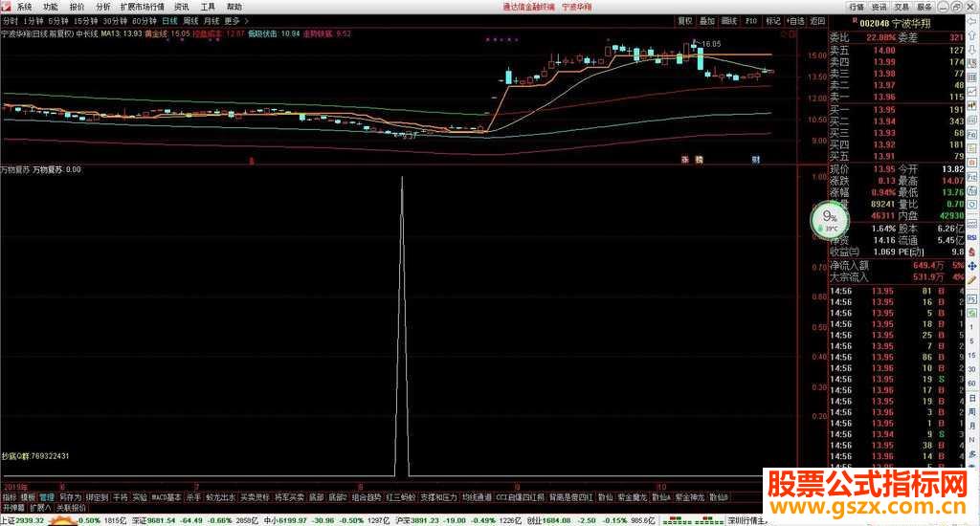Select the 买卖灵符 indicator tab
The image size is (980, 526).
(x=255, y=498)
